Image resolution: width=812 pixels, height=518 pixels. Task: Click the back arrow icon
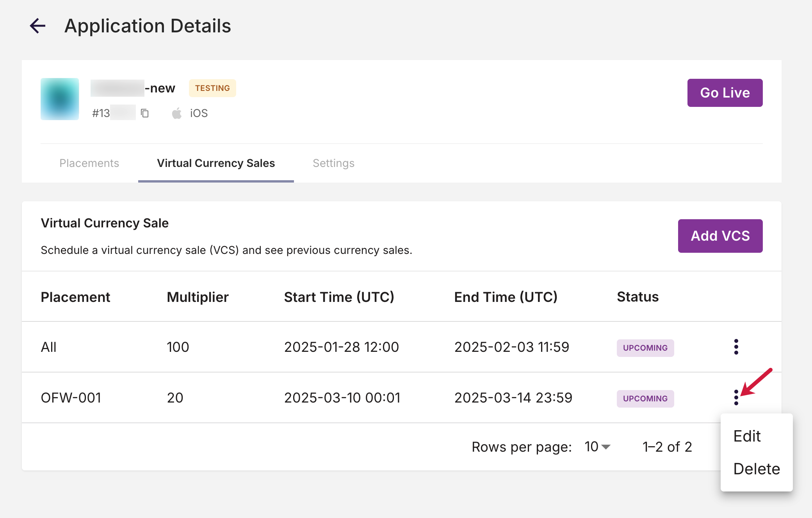click(x=38, y=26)
